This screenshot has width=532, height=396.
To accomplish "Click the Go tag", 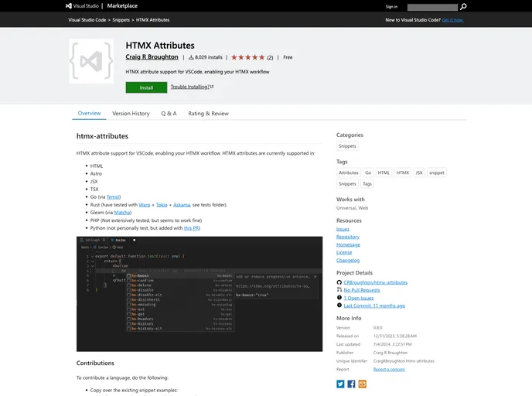I will click(x=368, y=172).
